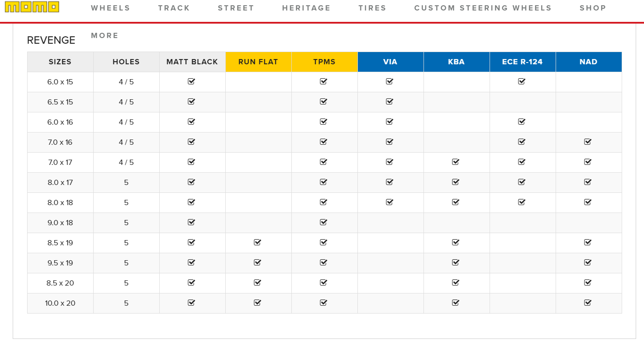The height and width of the screenshot is (342, 644).
Task: Click the TPMS check for 6.0 x 15
Action: (x=323, y=81)
